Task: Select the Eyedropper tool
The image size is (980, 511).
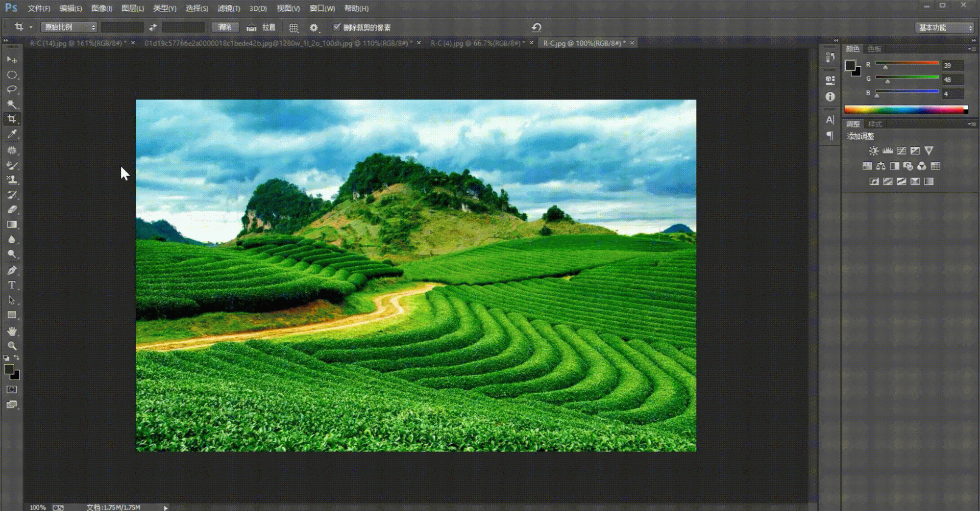Action: tap(12, 134)
